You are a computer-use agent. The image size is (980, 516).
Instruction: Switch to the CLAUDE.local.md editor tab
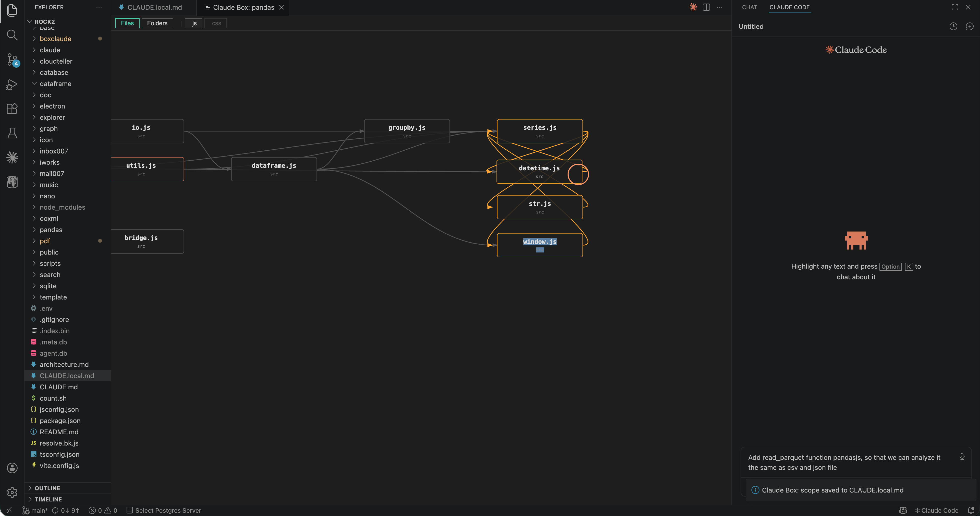tap(154, 7)
